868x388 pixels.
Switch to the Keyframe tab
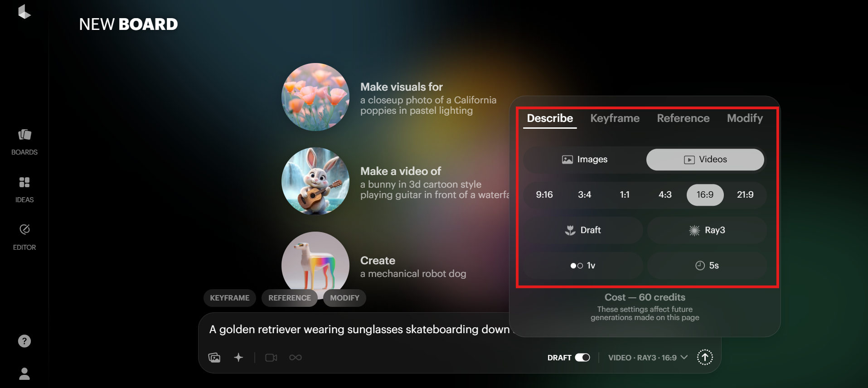615,118
